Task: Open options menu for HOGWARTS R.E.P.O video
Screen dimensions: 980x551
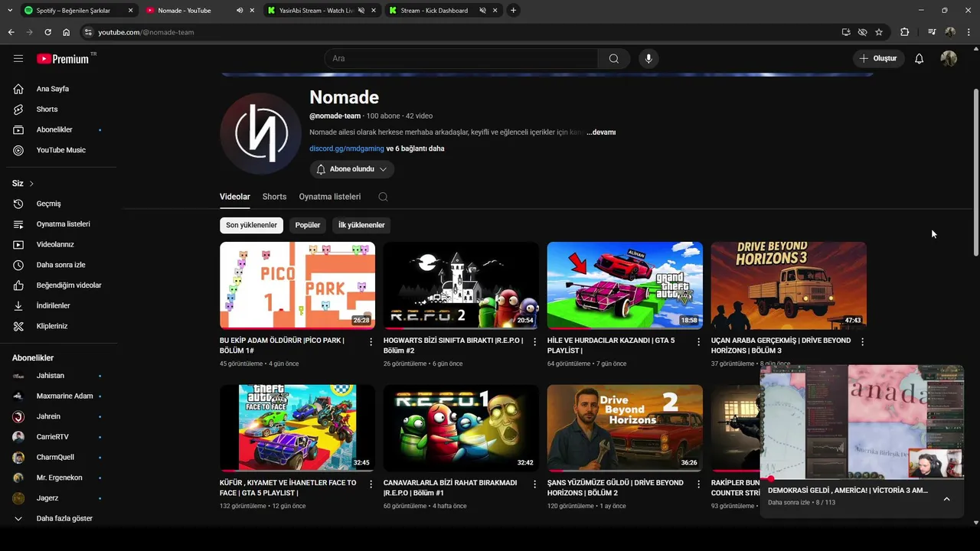Action: [x=535, y=342]
